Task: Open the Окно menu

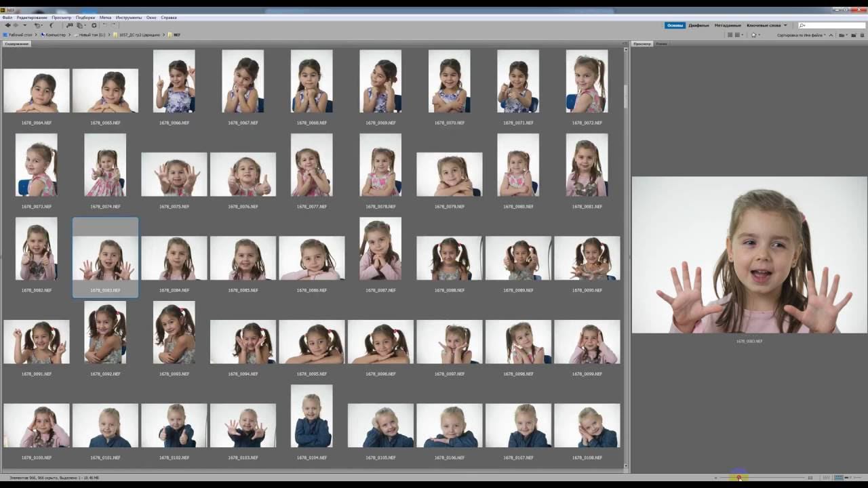Action: pyautogui.click(x=151, y=17)
